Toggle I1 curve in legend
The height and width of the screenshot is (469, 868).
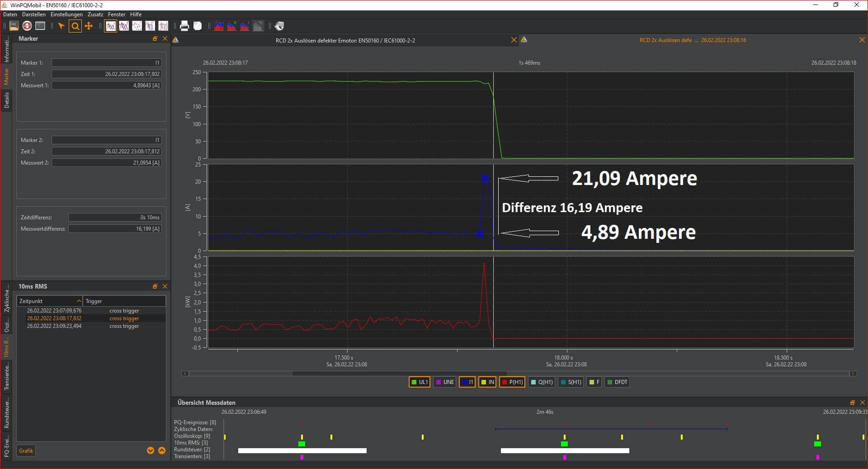click(x=467, y=382)
